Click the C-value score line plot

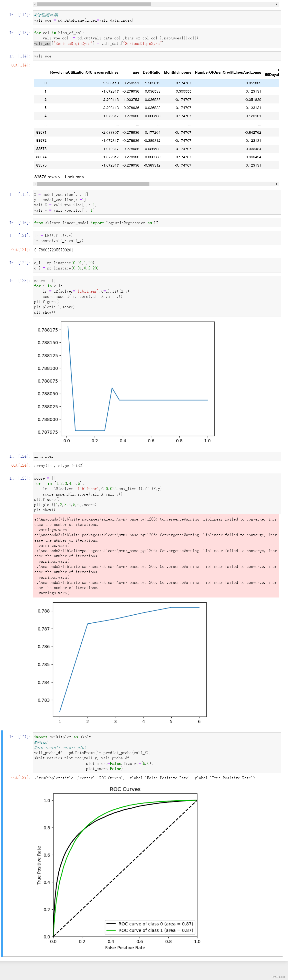(126, 383)
